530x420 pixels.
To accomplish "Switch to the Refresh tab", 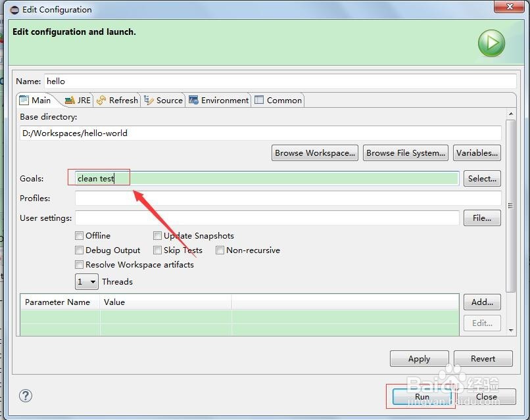I will pos(117,101).
